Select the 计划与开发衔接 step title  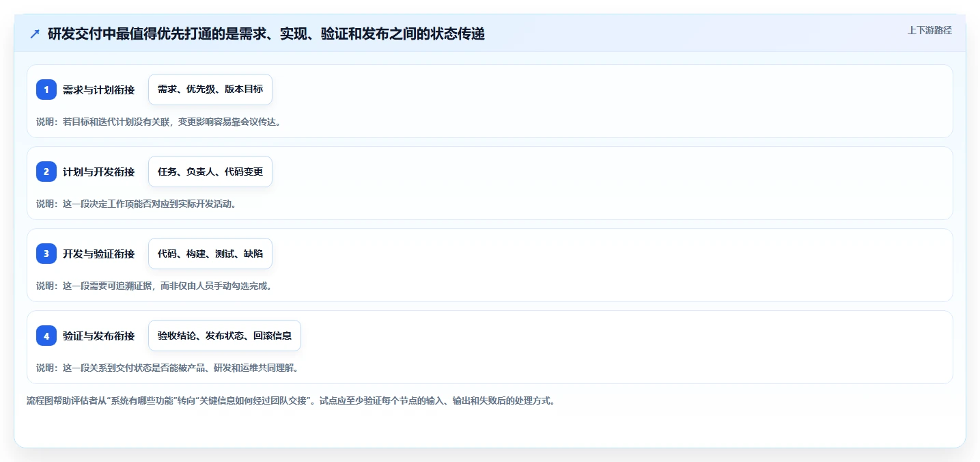click(x=98, y=172)
